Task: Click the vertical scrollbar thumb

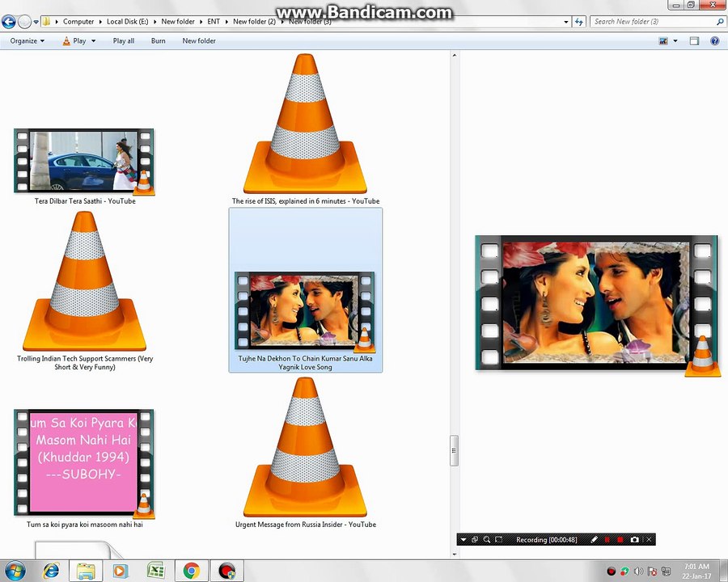Action: click(455, 450)
